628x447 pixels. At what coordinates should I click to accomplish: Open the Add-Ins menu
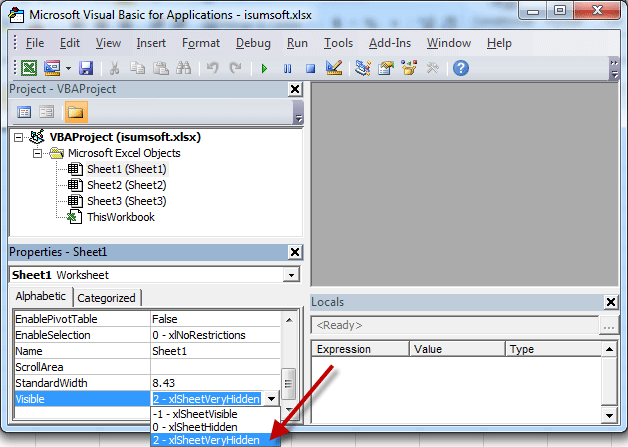390,43
